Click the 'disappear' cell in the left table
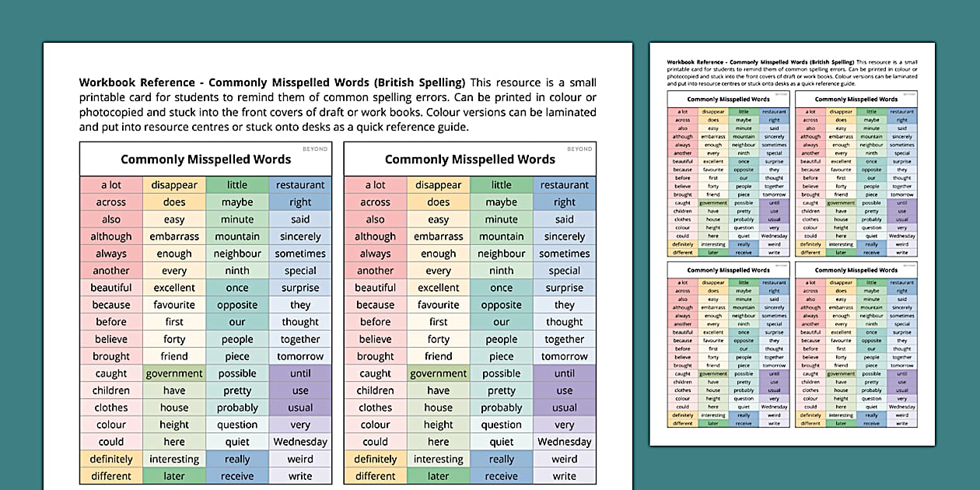 click(x=174, y=184)
